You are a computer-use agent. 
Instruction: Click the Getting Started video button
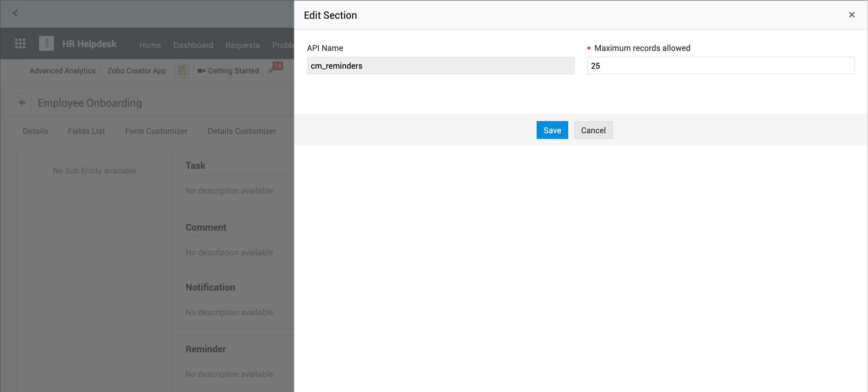click(228, 71)
